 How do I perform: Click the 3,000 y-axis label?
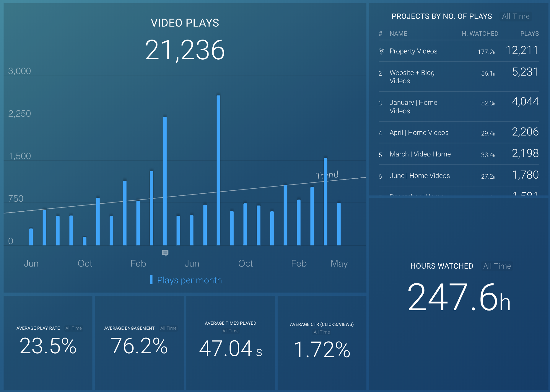click(x=19, y=71)
